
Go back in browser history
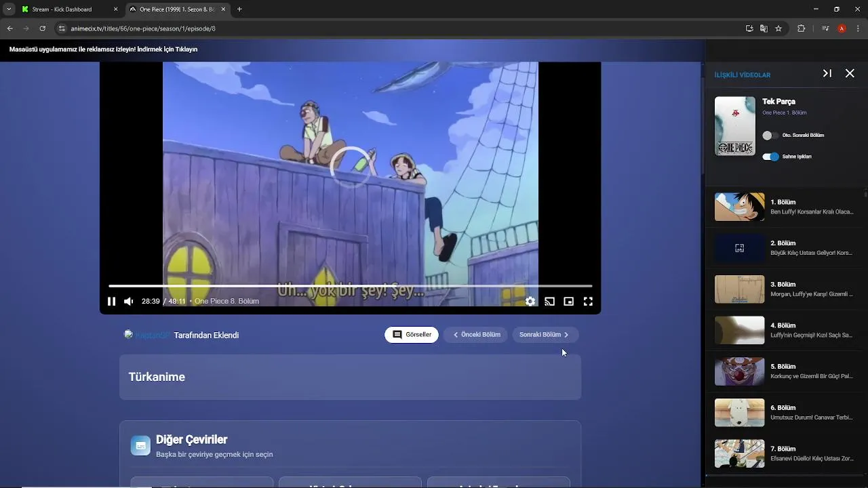tap(10, 28)
